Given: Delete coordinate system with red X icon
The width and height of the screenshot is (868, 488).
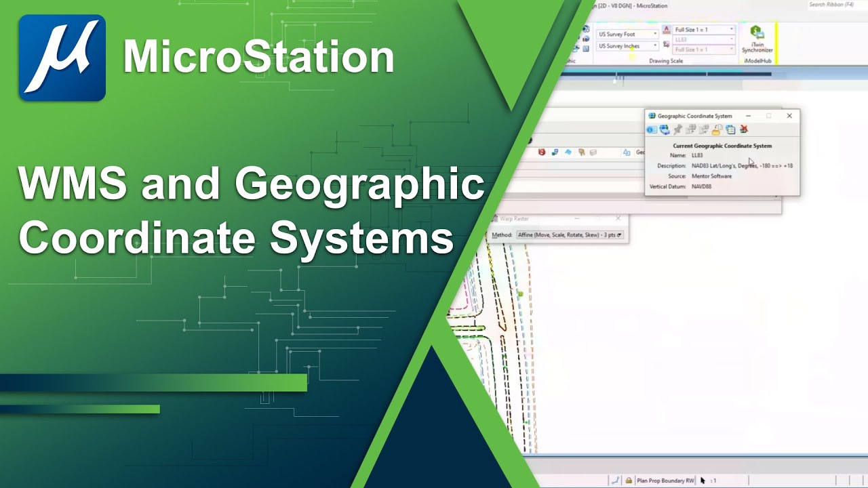Looking at the screenshot, I should coord(744,129).
